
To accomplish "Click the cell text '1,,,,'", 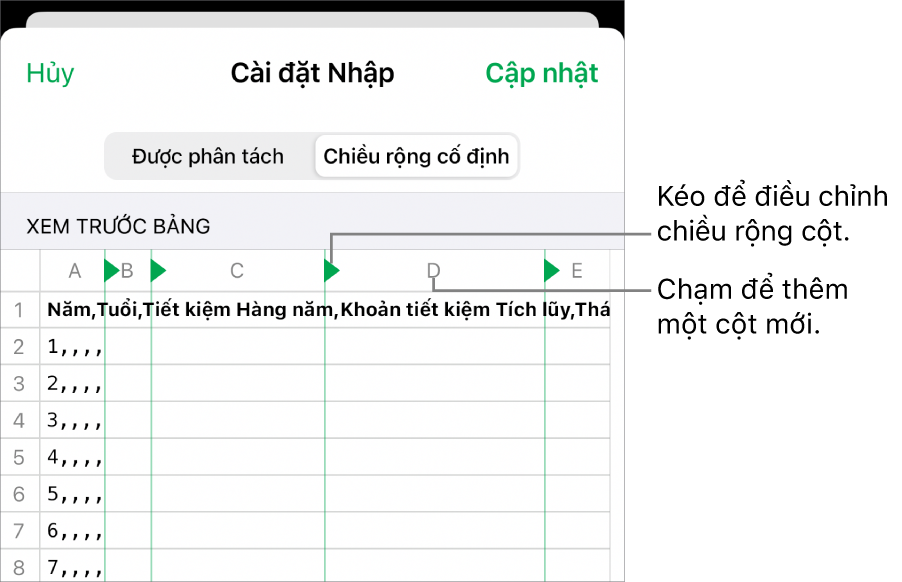I will point(75,347).
